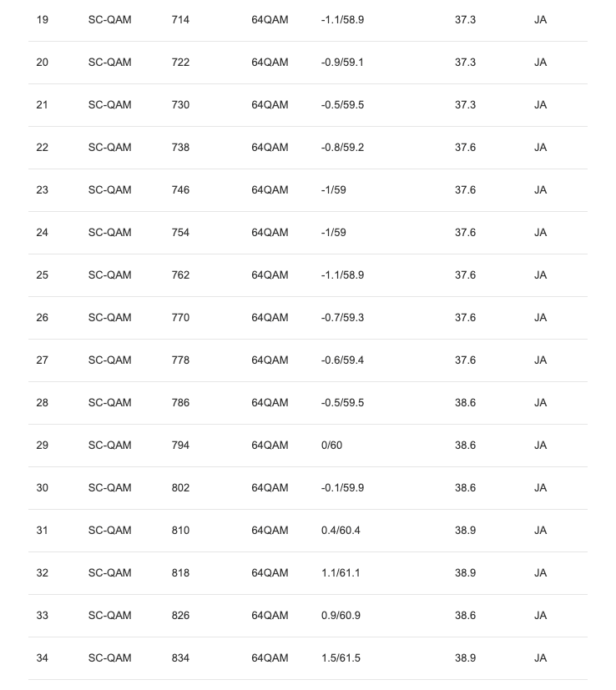Click power value 1.5/61.5

341,658
